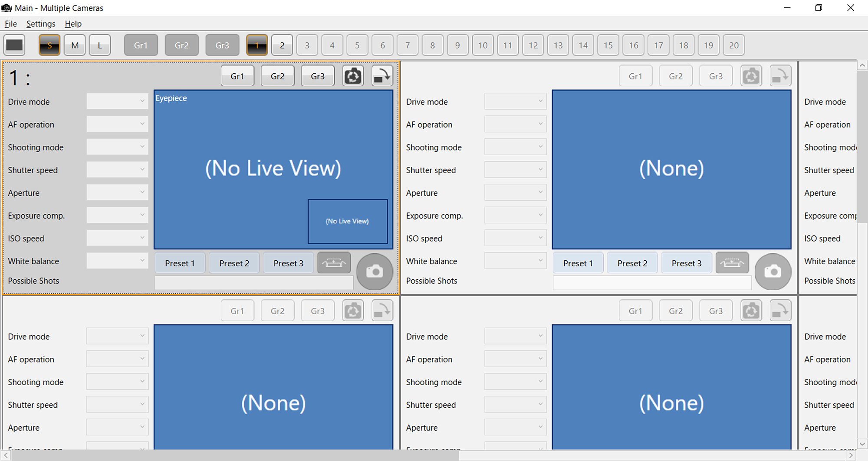Open the Settings menu
Viewport: 868px width, 461px height.
click(x=41, y=24)
